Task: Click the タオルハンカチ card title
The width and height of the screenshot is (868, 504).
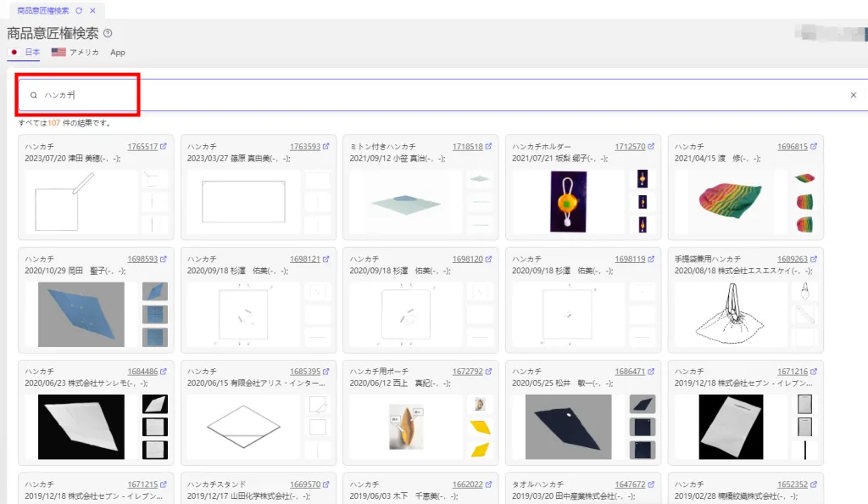Action: (537, 484)
